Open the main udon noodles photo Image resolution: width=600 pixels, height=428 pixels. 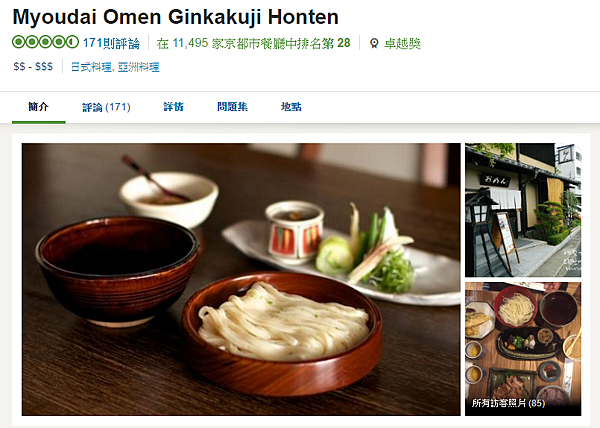tap(241, 279)
